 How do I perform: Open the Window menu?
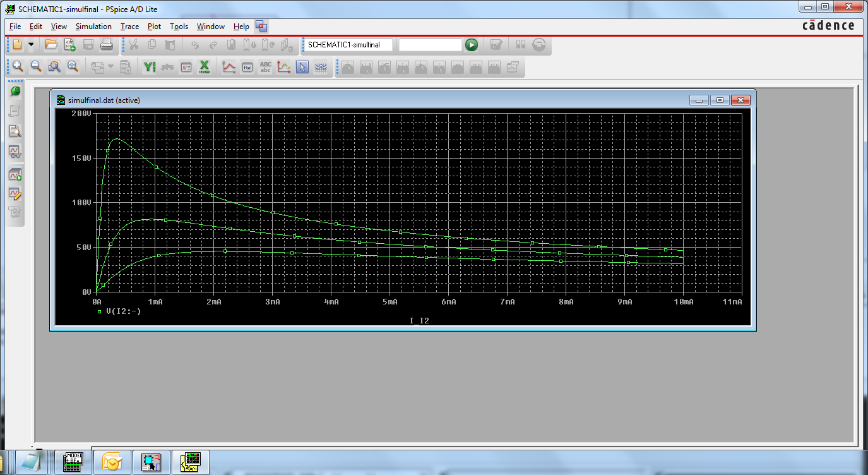point(211,27)
